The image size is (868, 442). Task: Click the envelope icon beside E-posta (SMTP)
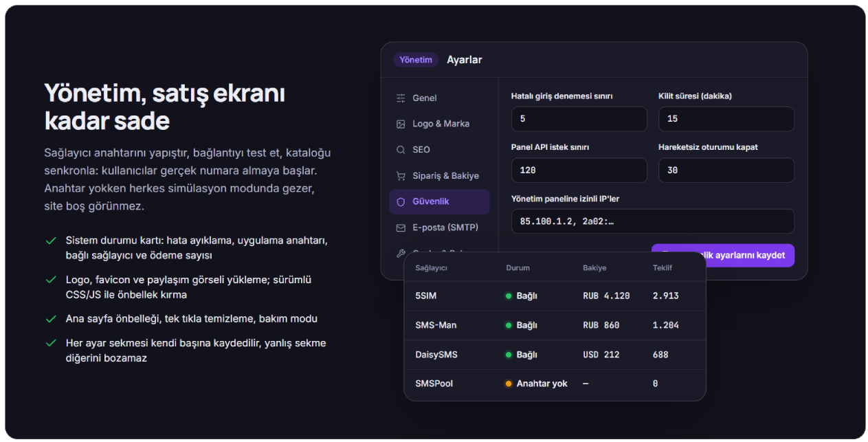click(x=401, y=228)
